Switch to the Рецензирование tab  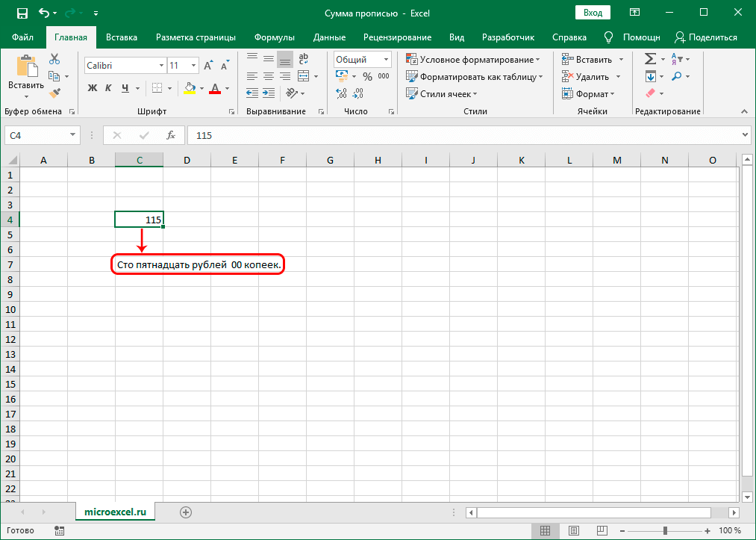point(397,37)
